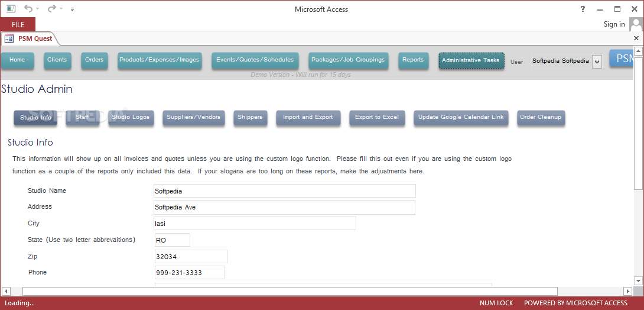644x310 pixels.
Task: Click the vertical scrollbar down arrow
Action: pos(638,281)
